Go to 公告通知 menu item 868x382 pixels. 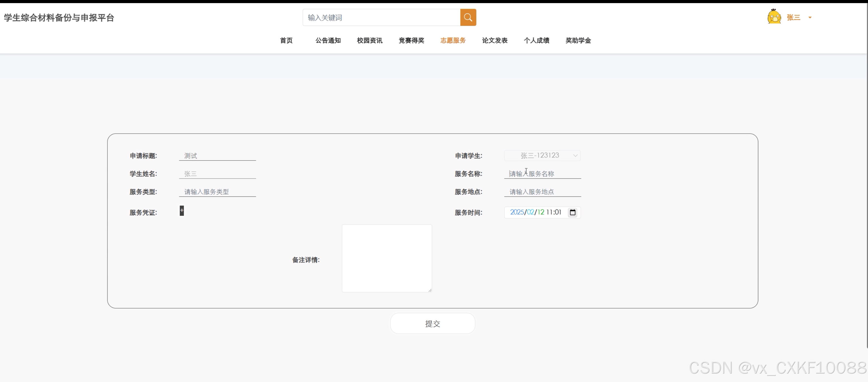pos(328,40)
